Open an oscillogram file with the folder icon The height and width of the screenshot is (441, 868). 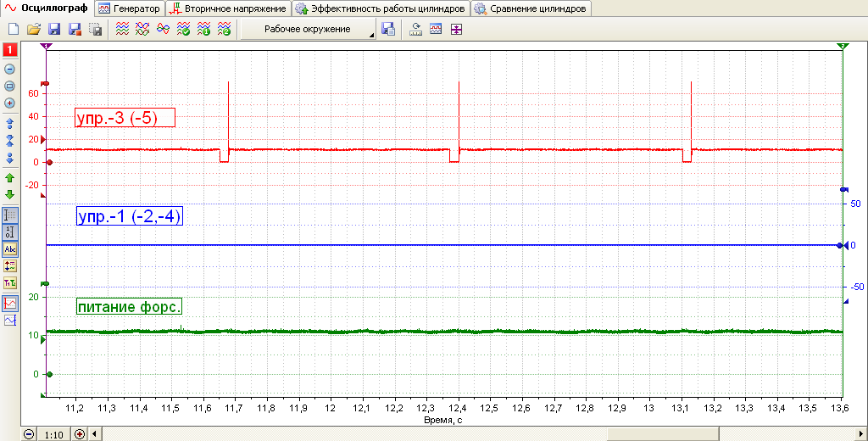tap(34, 30)
